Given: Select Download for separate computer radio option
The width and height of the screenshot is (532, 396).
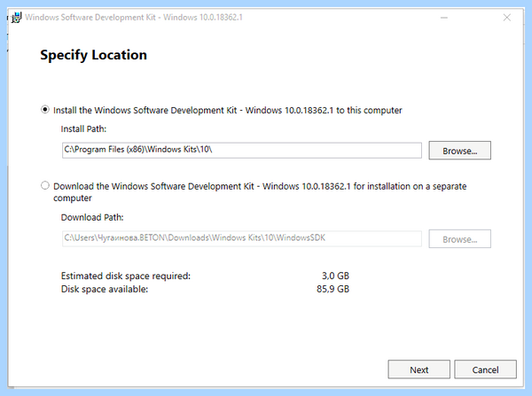Looking at the screenshot, I should pyautogui.click(x=45, y=186).
